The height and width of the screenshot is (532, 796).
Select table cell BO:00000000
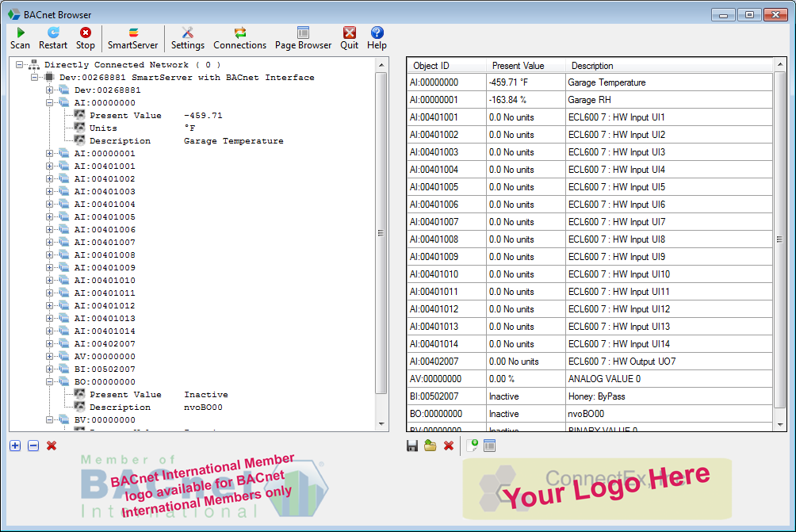coord(446,414)
